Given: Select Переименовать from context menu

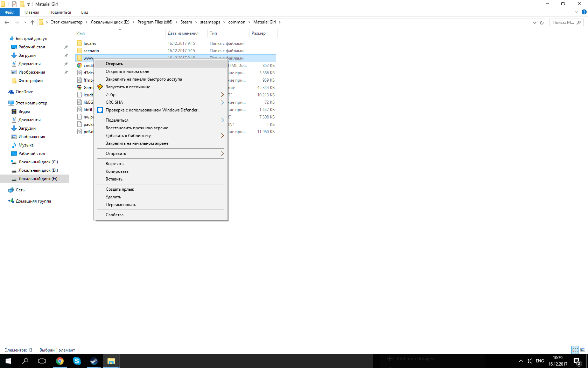Looking at the screenshot, I should coord(161,205).
